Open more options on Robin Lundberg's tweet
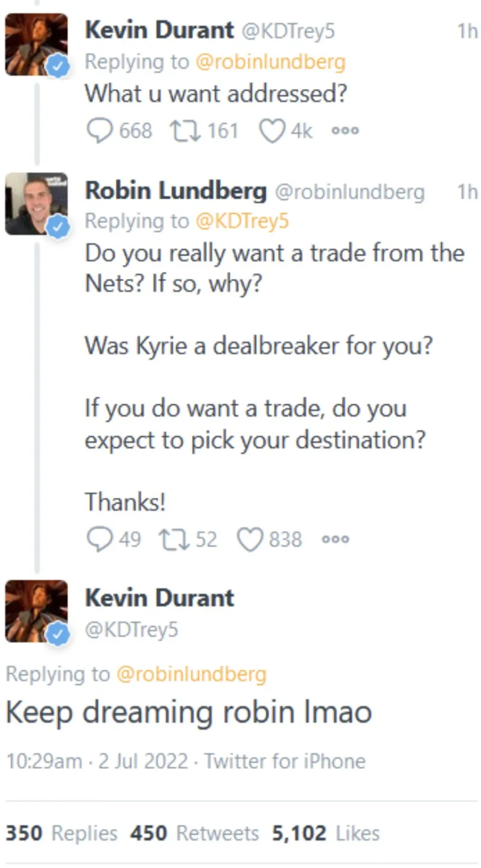This screenshot has width=481, height=868. pyautogui.click(x=335, y=539)
